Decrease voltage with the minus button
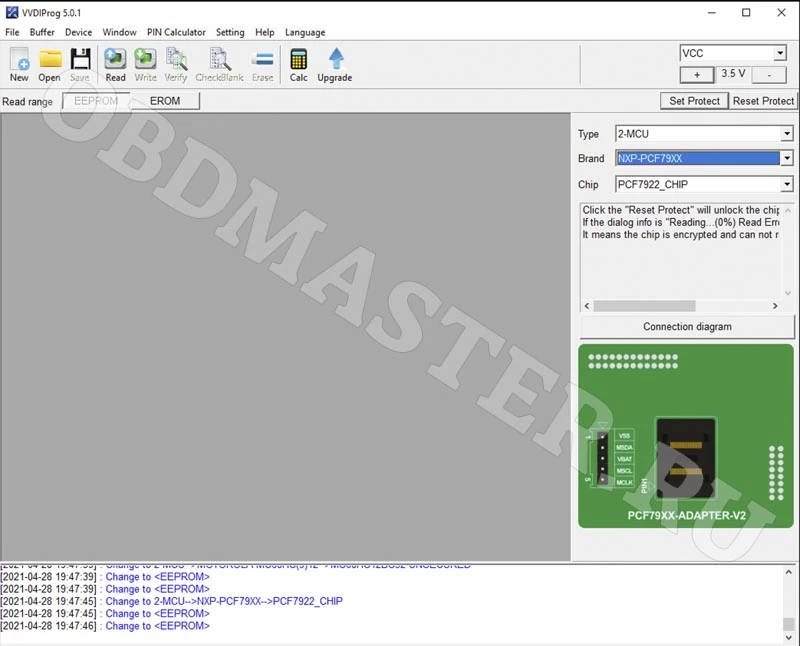The image size is (800, 646). pyautogui.click(x=769, y=75)
